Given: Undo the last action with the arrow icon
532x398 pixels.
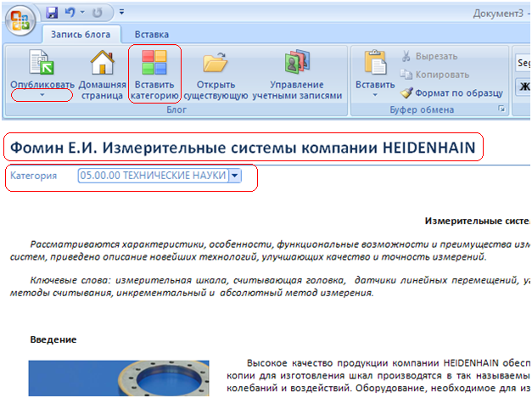Looking at the screenshot, I should (70, 13).
